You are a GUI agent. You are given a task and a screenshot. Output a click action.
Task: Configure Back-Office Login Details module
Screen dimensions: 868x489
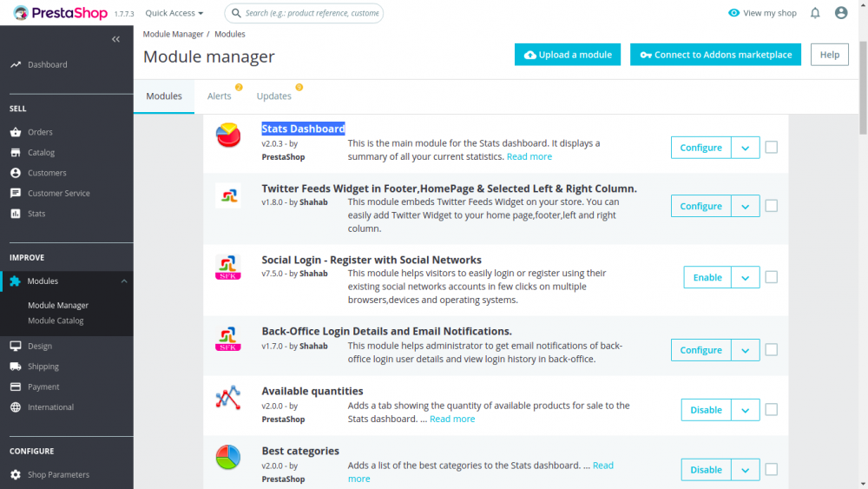700,350
